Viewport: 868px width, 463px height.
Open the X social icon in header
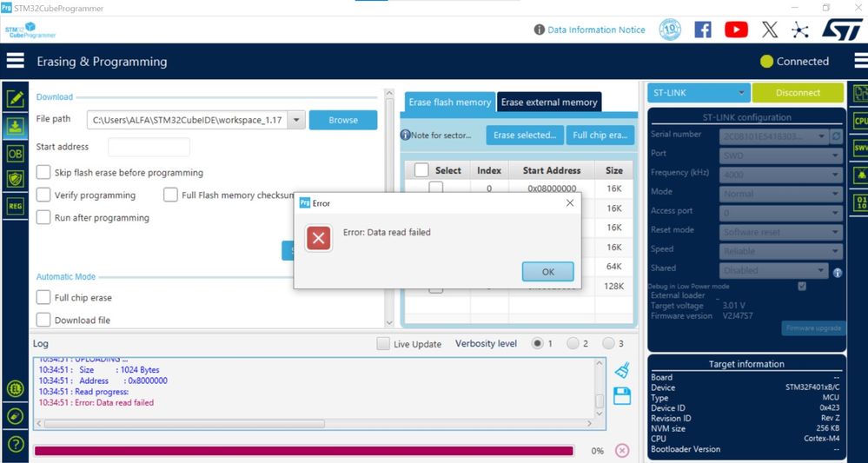(770, 30)
